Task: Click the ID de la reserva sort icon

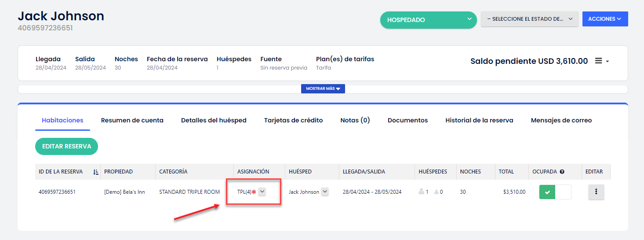Action: [96, 172]
